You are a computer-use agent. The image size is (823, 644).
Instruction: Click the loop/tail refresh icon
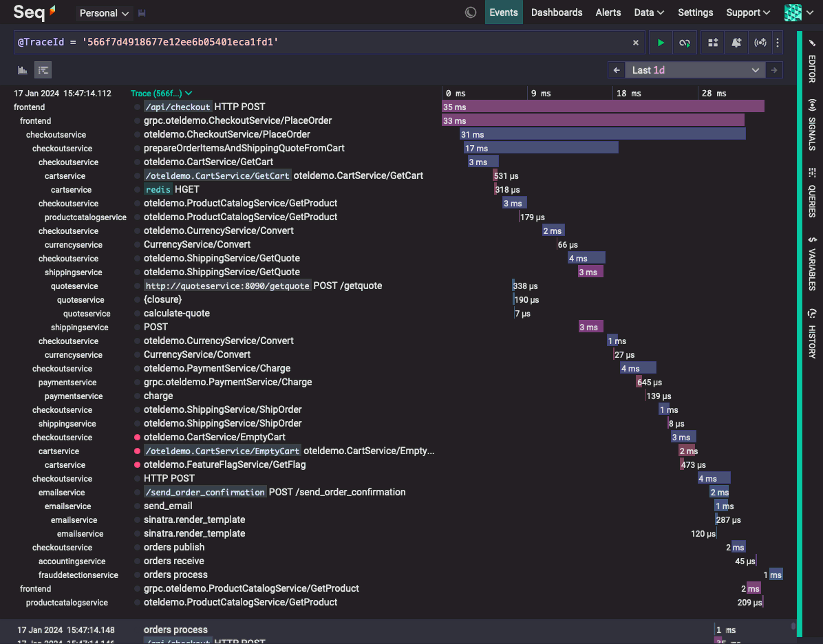click(685, 43)
